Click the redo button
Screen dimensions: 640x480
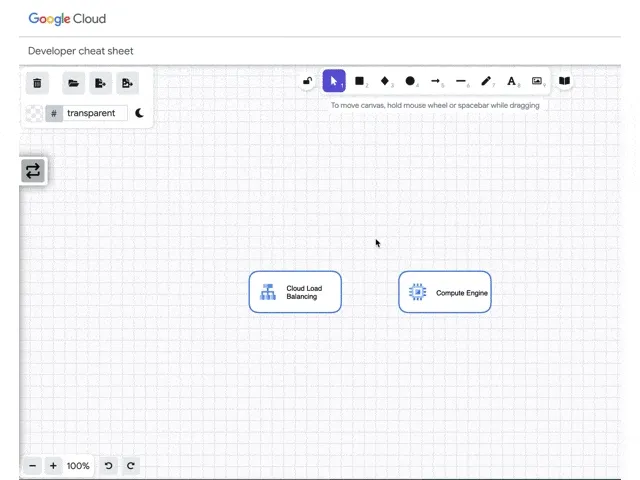(x=131, y=466)
